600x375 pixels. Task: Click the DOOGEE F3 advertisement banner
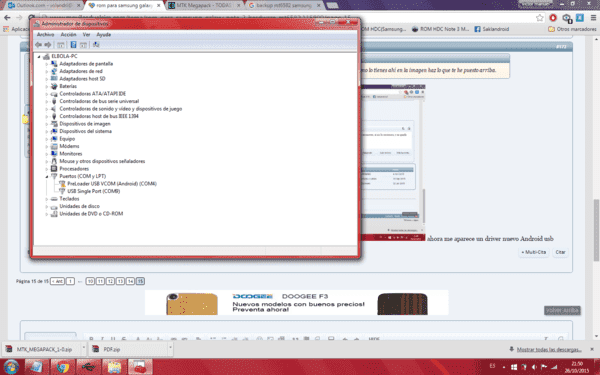297,303
